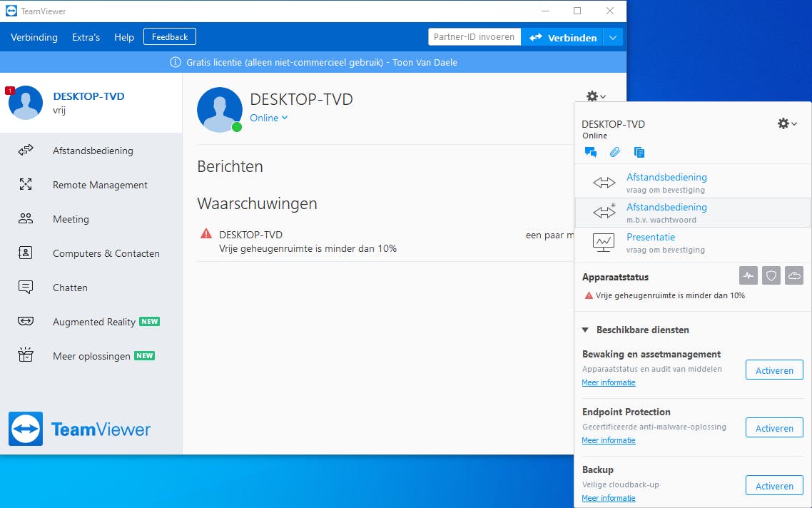Start Afstandsbediening m.b.v. wachtwoord

point(692,213)
